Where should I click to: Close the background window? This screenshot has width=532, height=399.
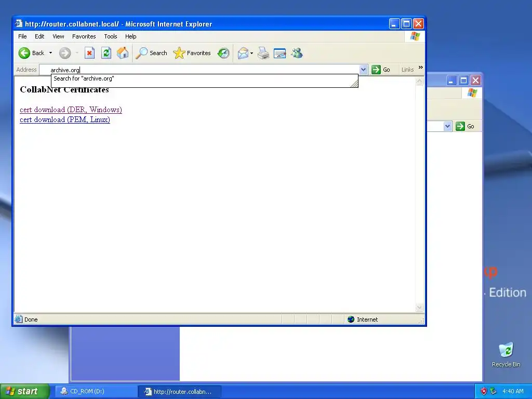(x=476, y=81)
